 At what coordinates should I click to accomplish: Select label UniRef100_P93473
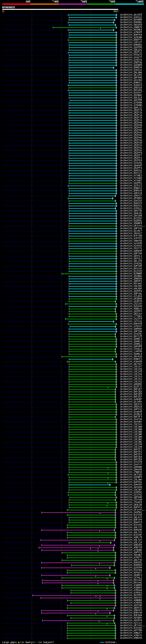[131, 55]
